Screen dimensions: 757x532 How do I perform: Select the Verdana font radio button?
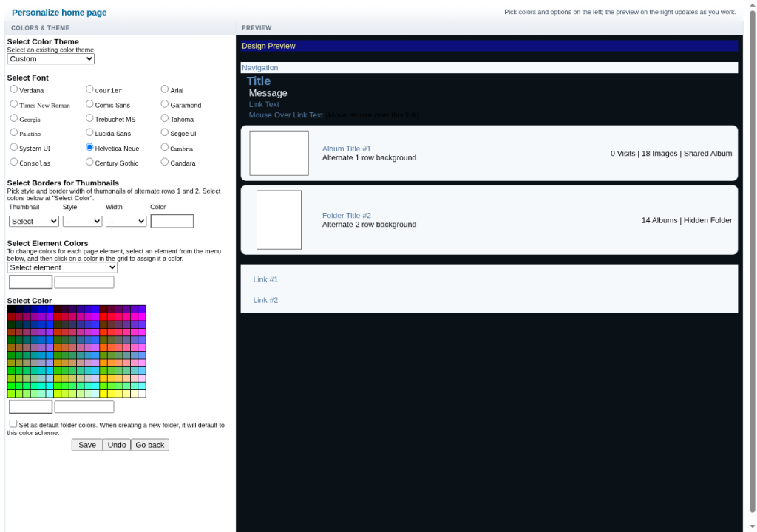(x=13, y=89)
